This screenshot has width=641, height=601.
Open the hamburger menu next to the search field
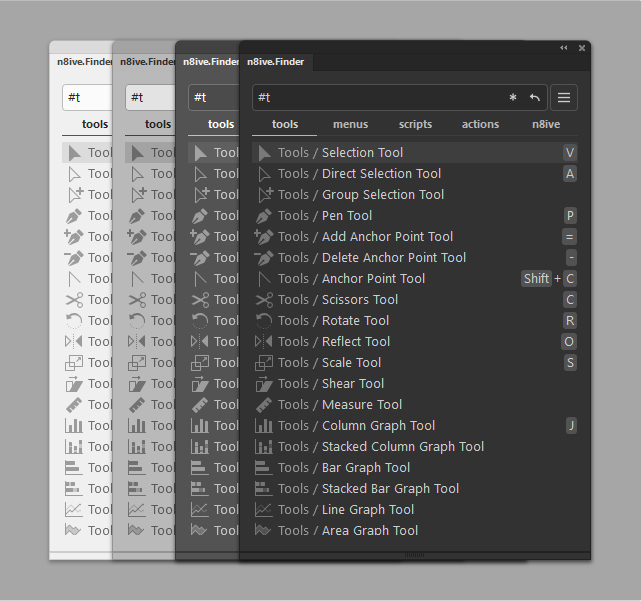coord(564,98)
